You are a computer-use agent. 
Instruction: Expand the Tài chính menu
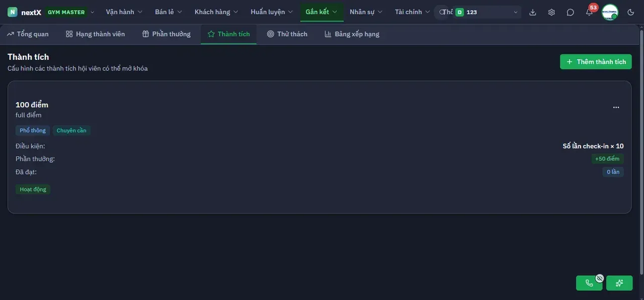coord(413,12)
